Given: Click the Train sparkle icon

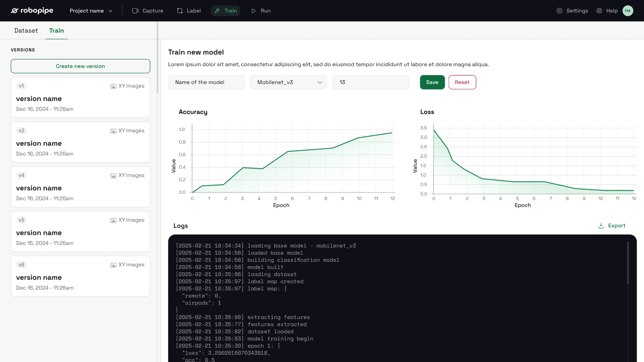Looking at the screenshot, I should [x=217, y=11].
